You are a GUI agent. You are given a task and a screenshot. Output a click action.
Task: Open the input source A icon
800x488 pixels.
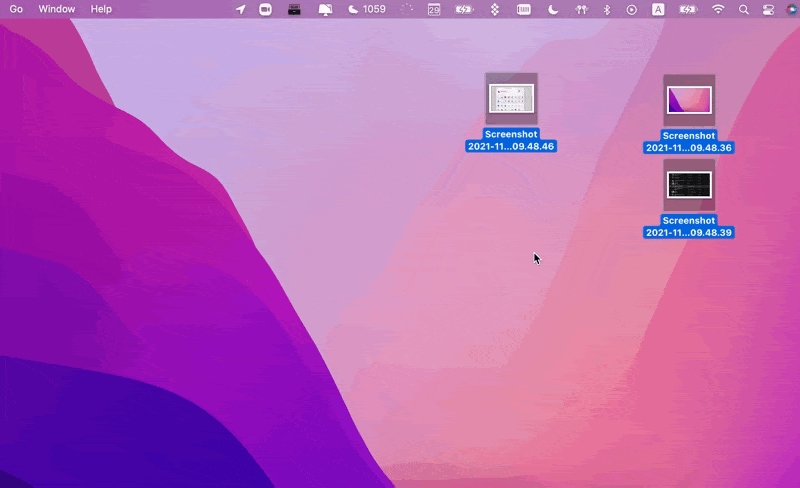(x=658, y=9)
